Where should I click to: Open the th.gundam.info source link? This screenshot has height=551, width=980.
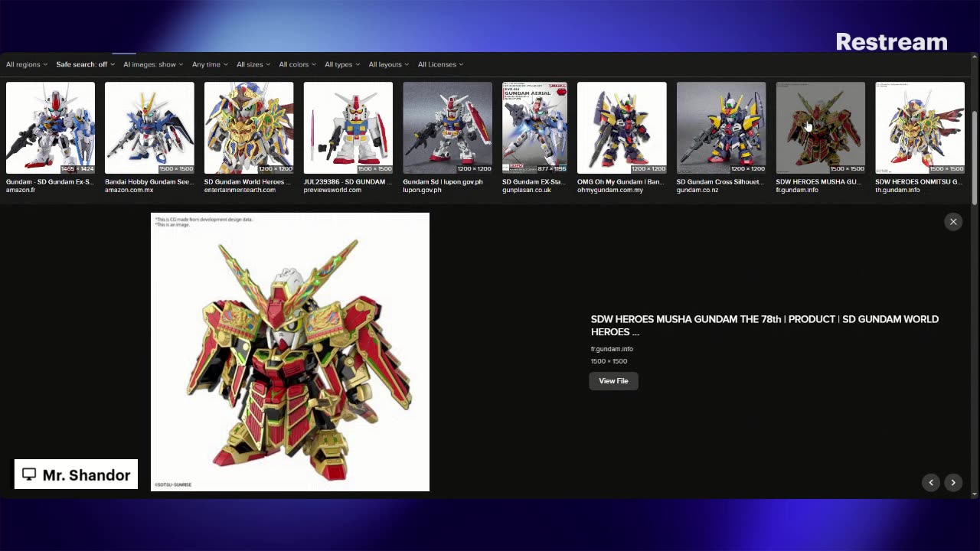897,190
